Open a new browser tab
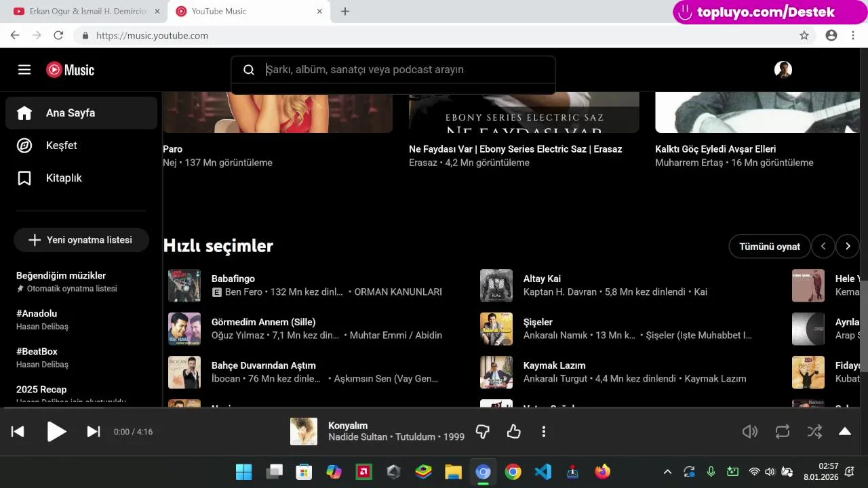The image size is (868, 488). coord(345,12)
